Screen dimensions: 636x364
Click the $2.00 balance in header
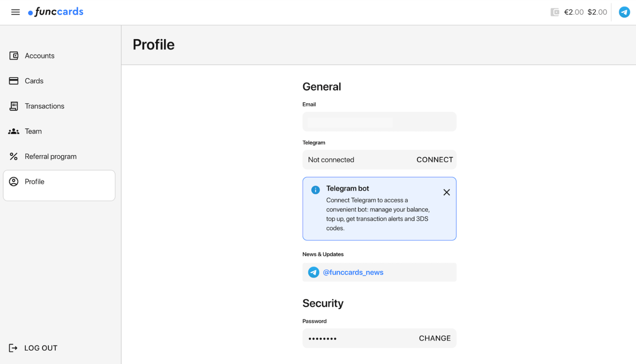(x=597, y=12)
